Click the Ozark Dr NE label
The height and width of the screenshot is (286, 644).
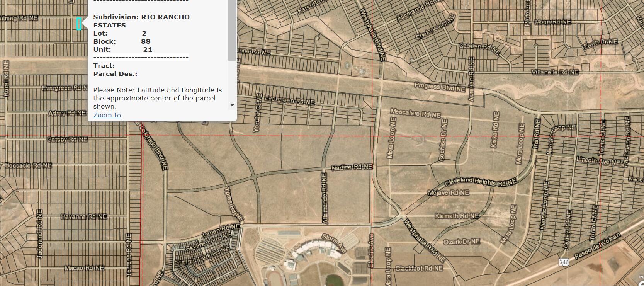(x=461, y=242)
